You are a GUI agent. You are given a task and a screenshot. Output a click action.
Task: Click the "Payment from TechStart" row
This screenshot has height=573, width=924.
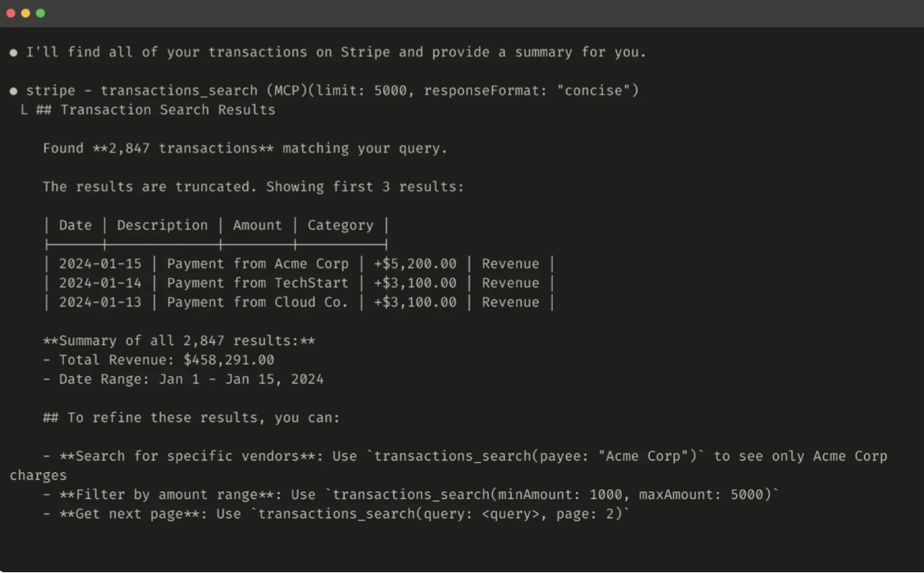(x=257, y=283)
